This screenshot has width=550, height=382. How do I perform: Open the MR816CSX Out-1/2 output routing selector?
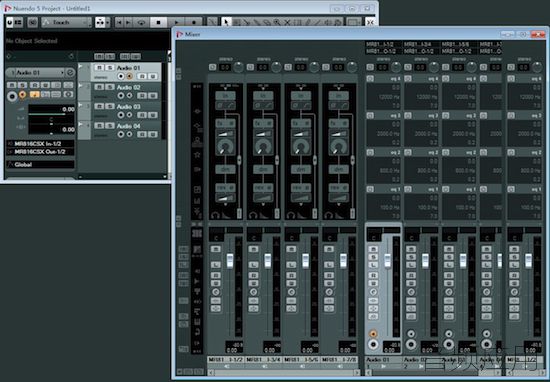[x=40, y=152]
